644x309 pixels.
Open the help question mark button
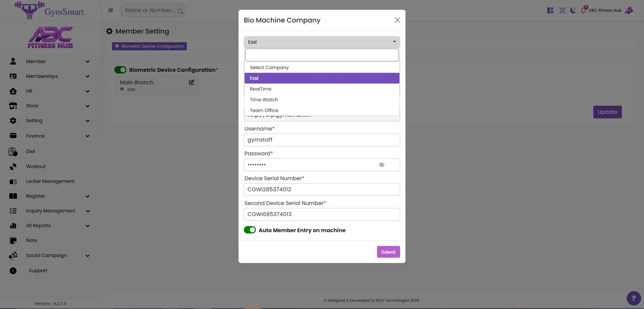(634, 298)
